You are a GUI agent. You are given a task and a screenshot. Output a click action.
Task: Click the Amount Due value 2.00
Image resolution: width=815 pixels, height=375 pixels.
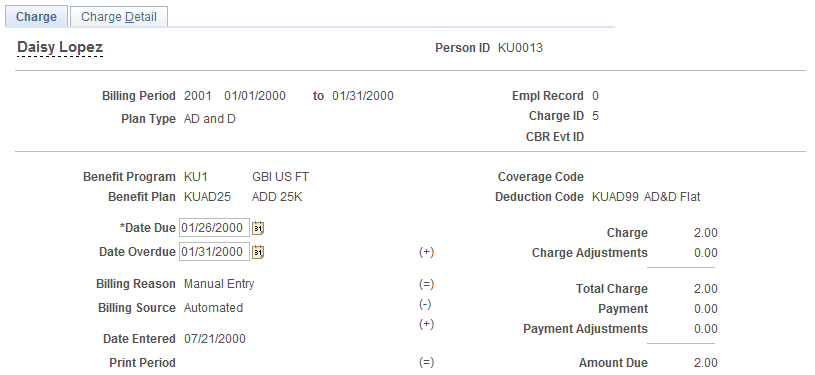(705, 363)
